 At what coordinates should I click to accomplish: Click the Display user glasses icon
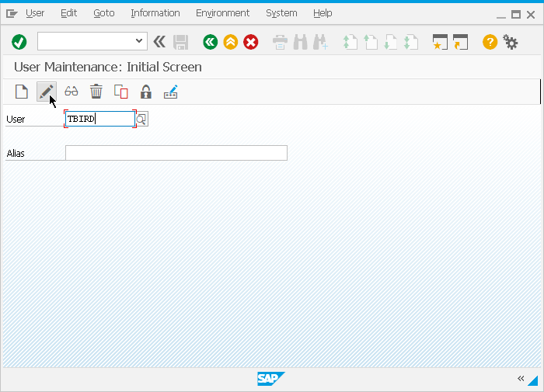coord(71,92)
